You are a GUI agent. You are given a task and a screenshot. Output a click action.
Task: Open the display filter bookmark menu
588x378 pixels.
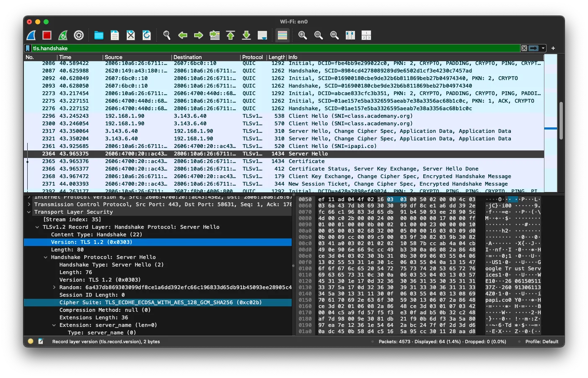pyautogui.click(x=28, y=48)
